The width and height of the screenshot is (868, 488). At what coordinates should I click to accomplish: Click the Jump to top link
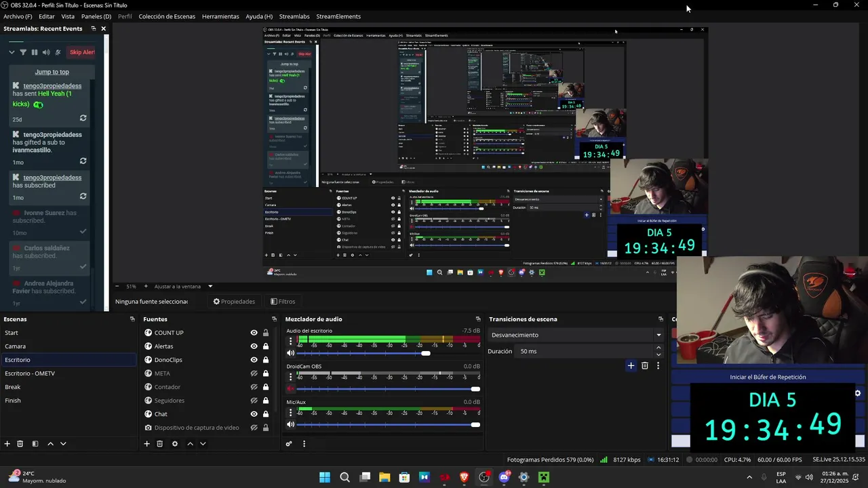(x=52, y=72)
